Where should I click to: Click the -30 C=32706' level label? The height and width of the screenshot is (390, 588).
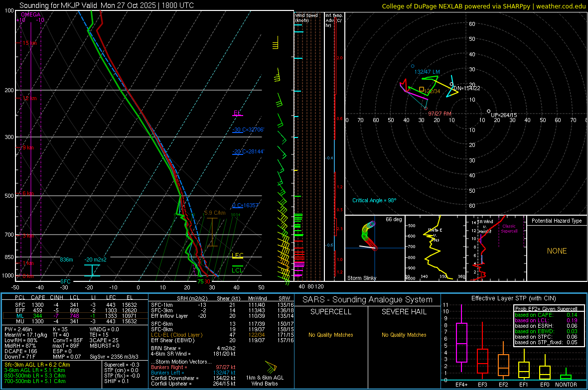[248, 130]
